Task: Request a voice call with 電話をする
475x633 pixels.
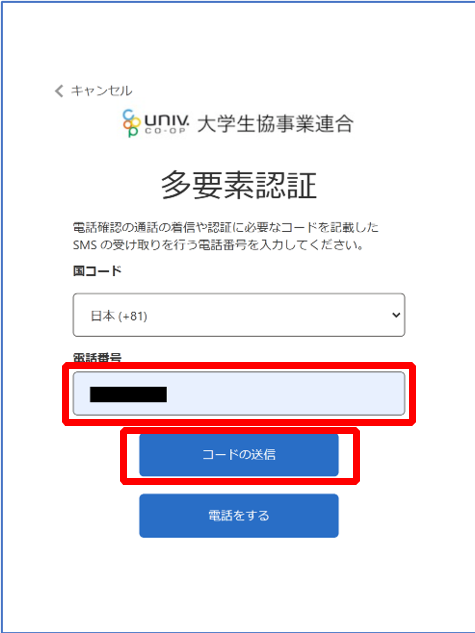Action: pyautogui.click(x=239, y=516)
